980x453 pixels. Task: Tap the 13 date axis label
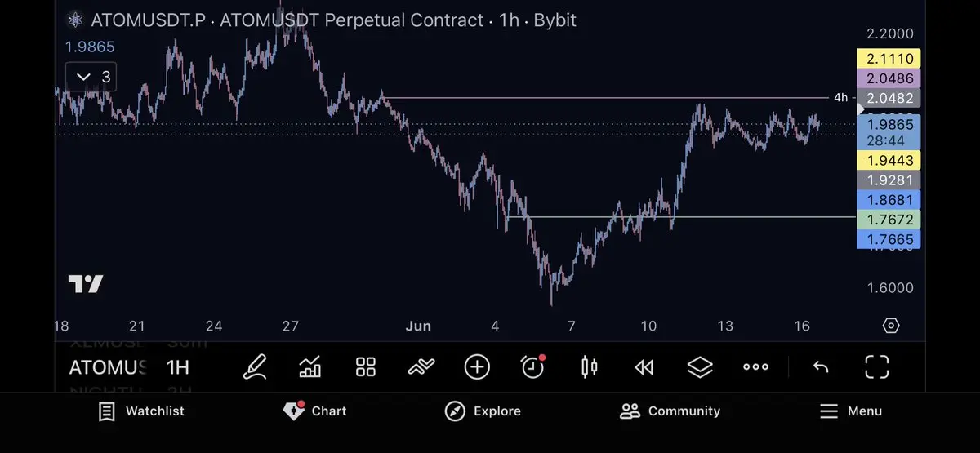[x=725, y=326]
